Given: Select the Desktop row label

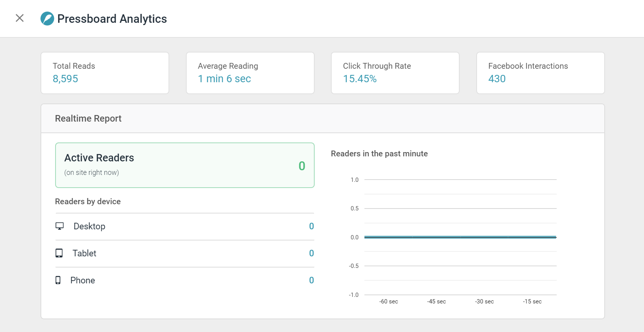Looking at the screenshot, I should pos(89,226).
